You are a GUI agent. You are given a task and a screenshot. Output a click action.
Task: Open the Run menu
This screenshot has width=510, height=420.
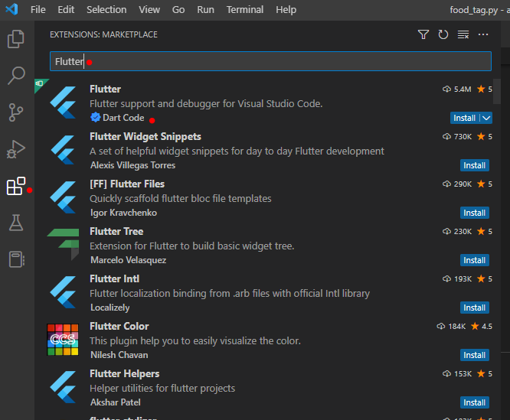point(205,10)
